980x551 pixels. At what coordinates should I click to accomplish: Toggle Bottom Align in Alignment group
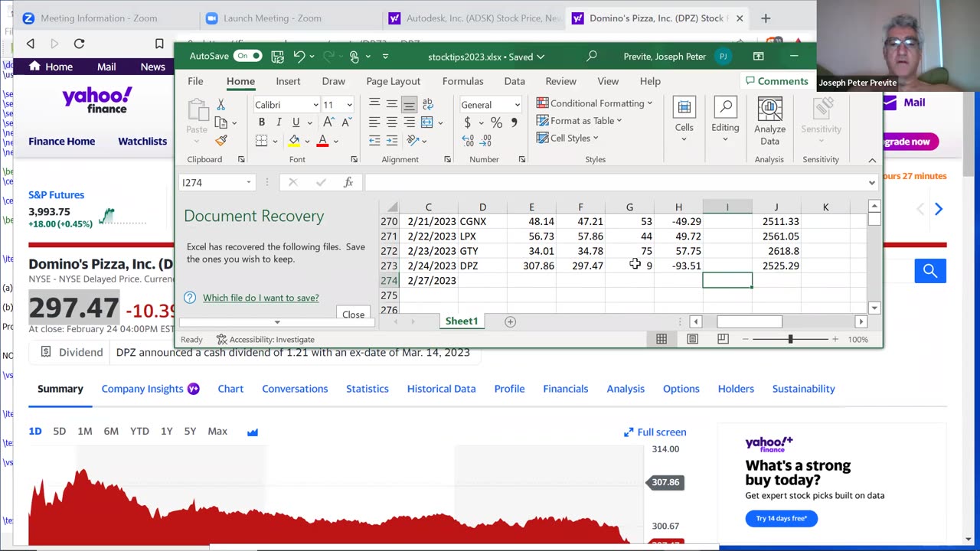[x=410, y=103]
